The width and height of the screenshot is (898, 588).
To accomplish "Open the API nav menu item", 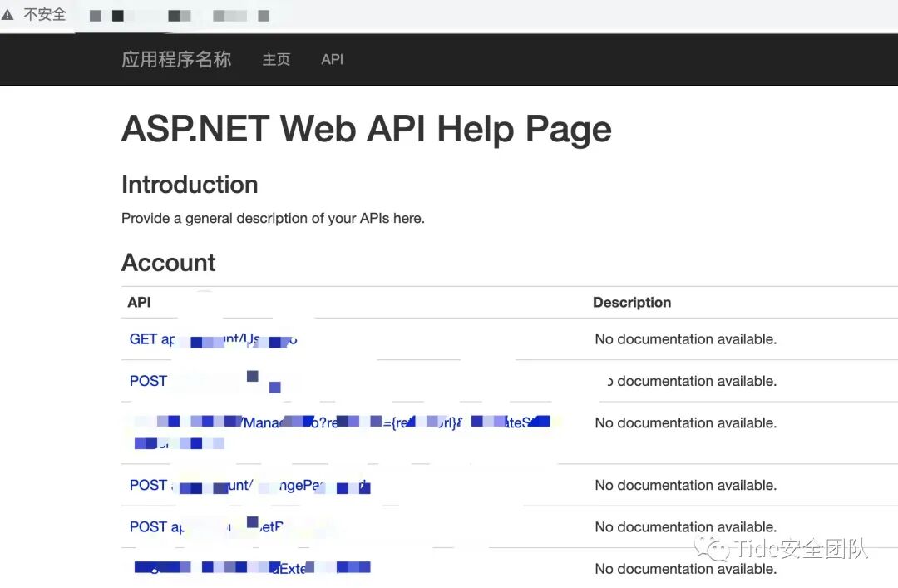I will [332, 59].
